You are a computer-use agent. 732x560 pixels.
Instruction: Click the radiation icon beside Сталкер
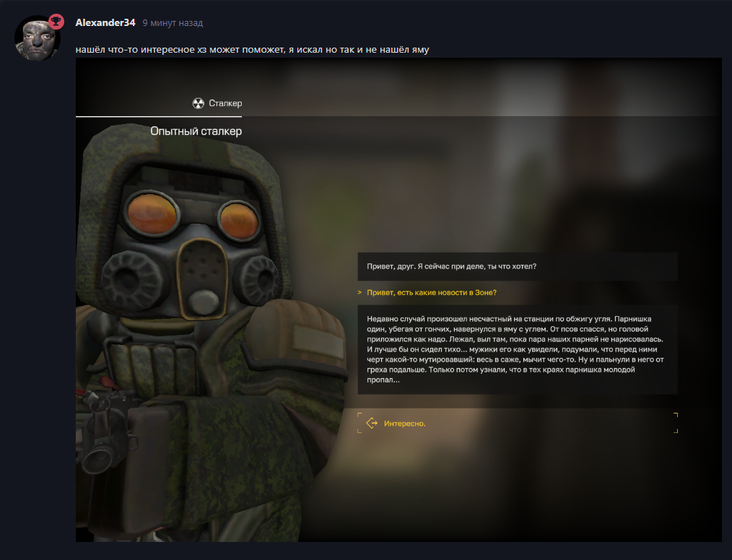(199, 103)
